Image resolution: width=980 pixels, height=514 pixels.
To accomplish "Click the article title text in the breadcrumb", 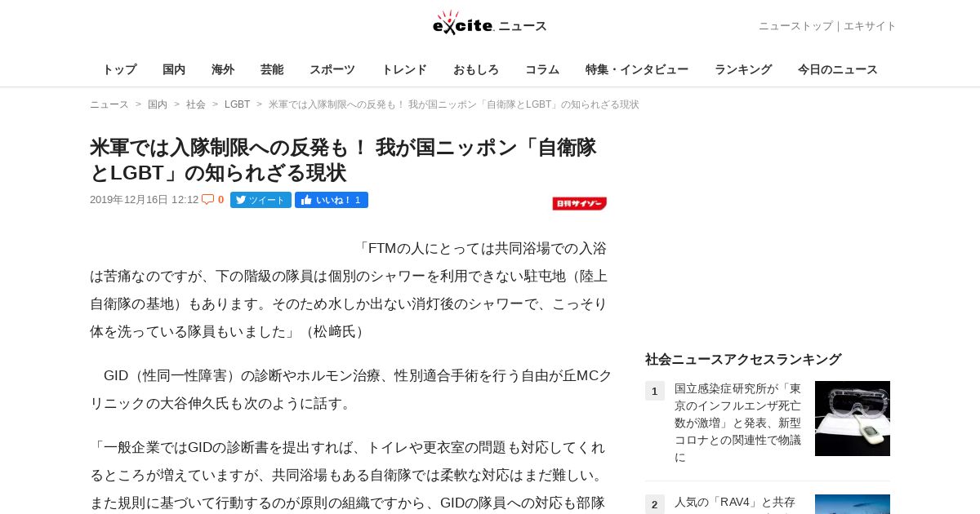I will 454,104.
